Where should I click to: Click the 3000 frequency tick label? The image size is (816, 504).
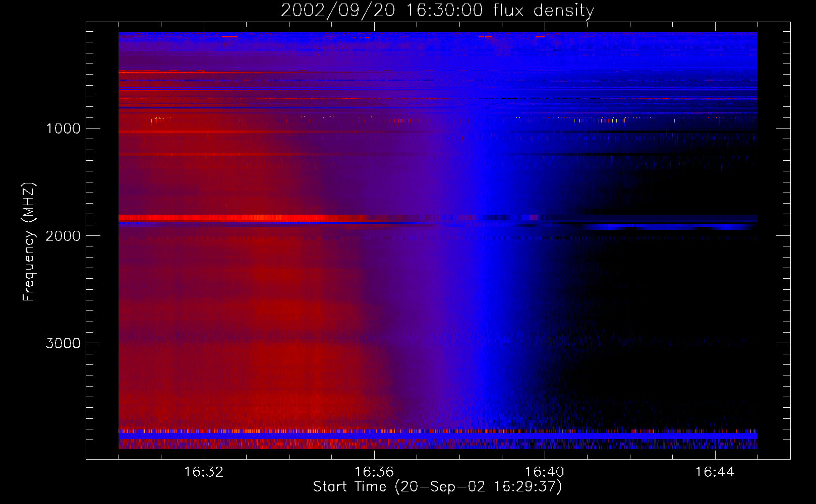click(63, 343)
